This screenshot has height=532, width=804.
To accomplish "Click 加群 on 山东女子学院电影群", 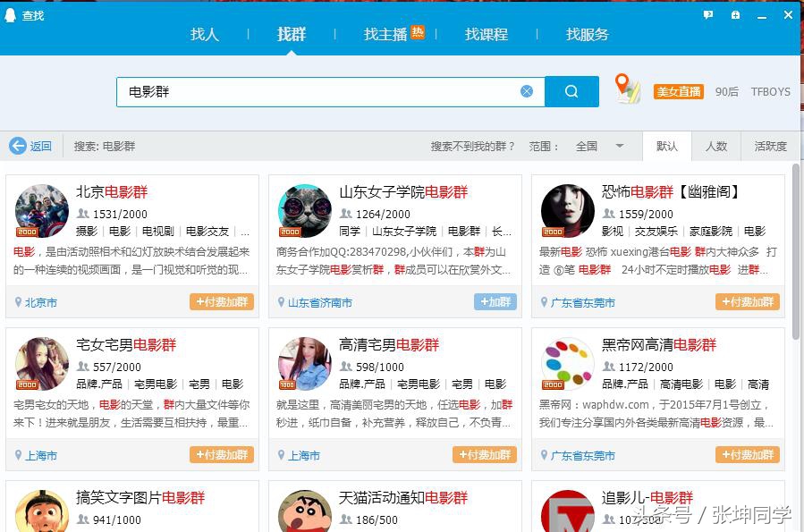I will (495, 302).
